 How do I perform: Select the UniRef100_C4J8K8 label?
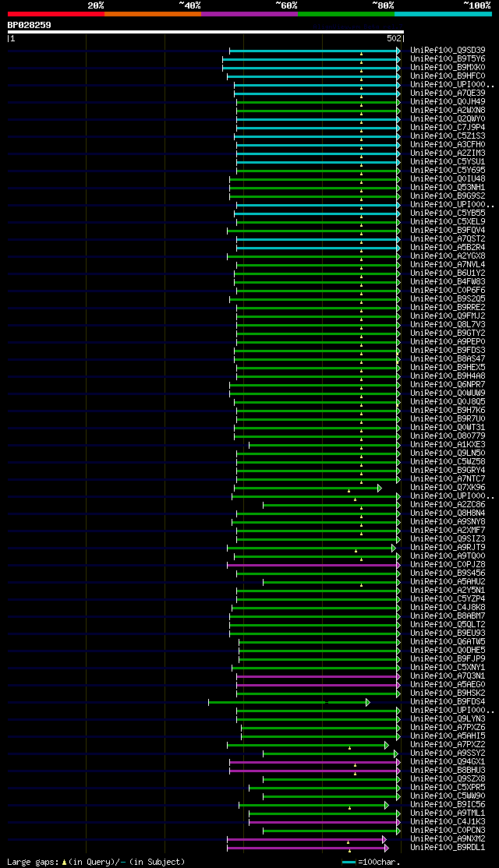pyautogui.click(x=448, y=608)
